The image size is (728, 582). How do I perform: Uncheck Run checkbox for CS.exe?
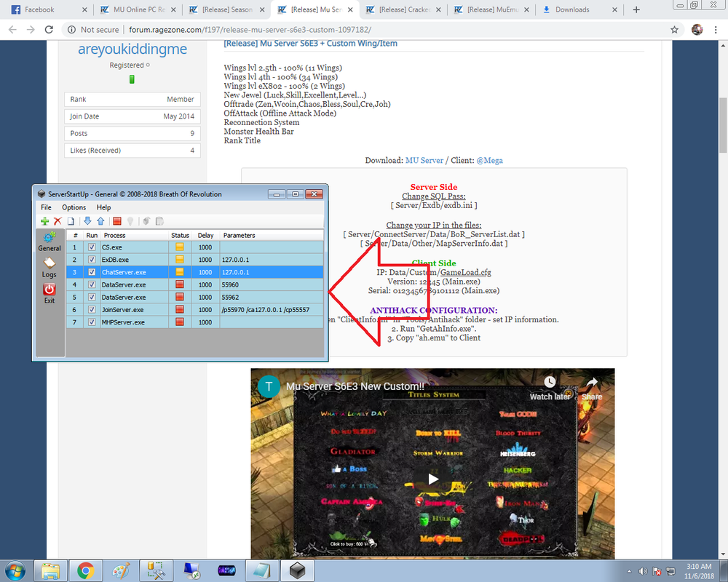(92, 247)
